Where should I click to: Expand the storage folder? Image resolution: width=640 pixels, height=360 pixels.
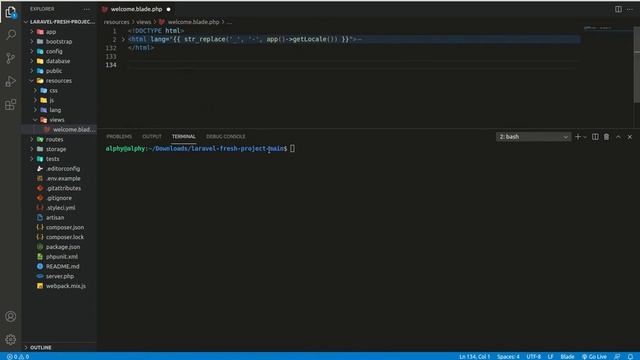(56, 149)
